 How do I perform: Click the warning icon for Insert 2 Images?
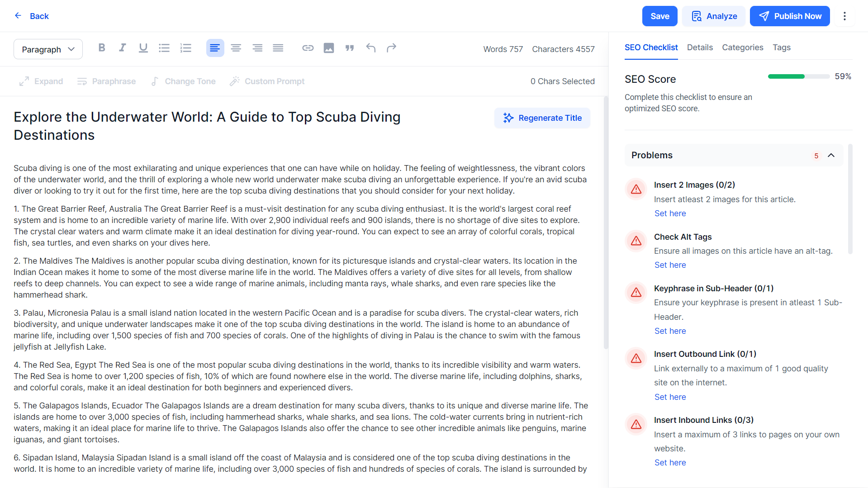pos(636,189)
